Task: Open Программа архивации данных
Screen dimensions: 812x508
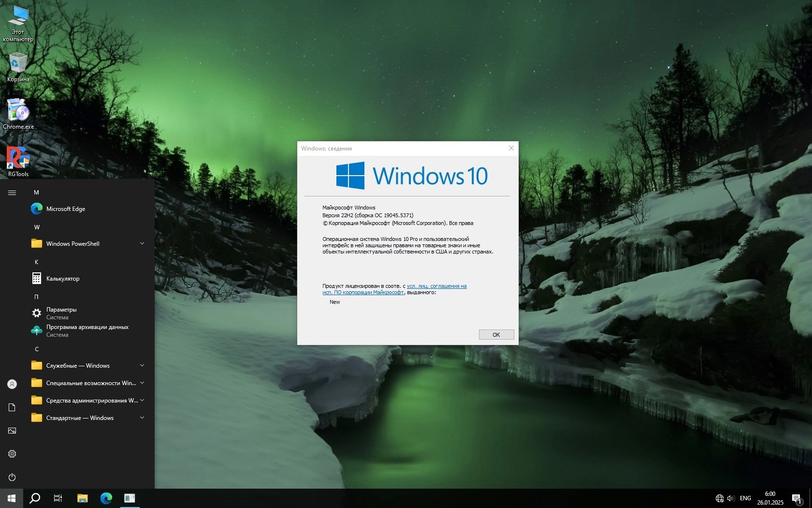Action: coord(87,331)
